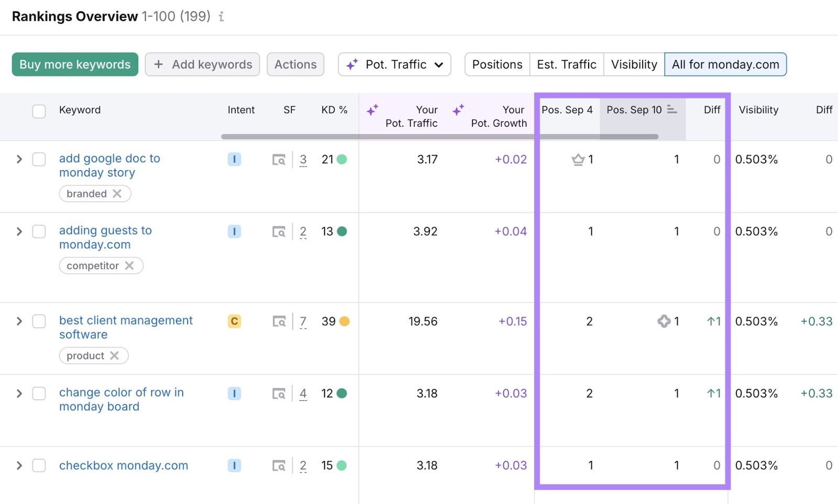This screenshot has width=838, height=504.
Task: Check the row checkbox for "adding guests to monday.com"
Action: point(39,232)
